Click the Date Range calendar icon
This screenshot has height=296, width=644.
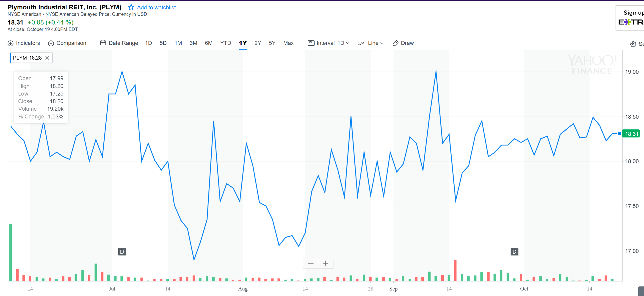point(103,43)
